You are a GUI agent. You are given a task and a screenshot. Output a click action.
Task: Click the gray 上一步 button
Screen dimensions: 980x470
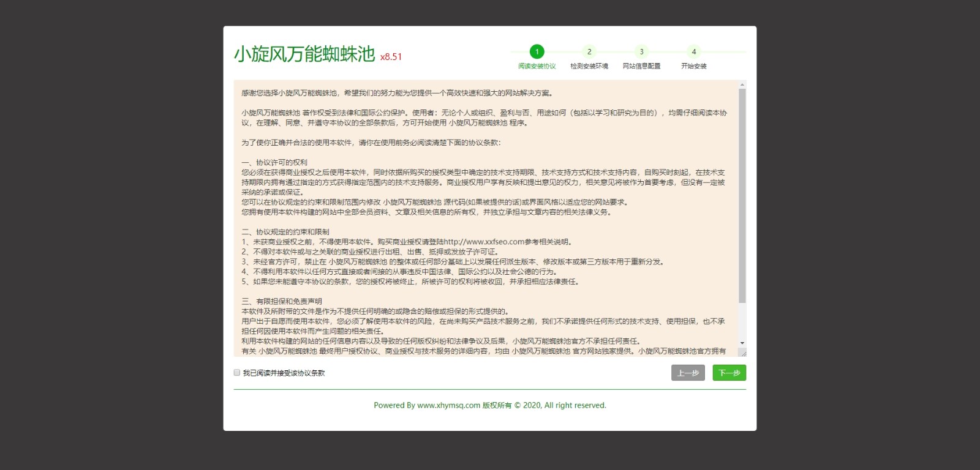[688, 373]
